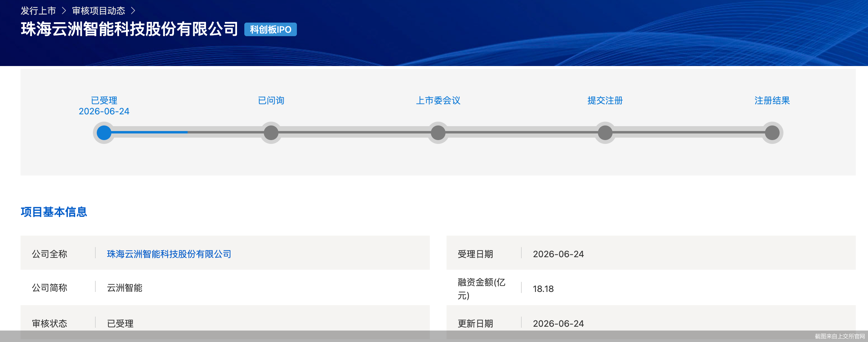Click the 受理日期 value 2026-06-24
Screen dimensions: 868x342
click(558, 254)
